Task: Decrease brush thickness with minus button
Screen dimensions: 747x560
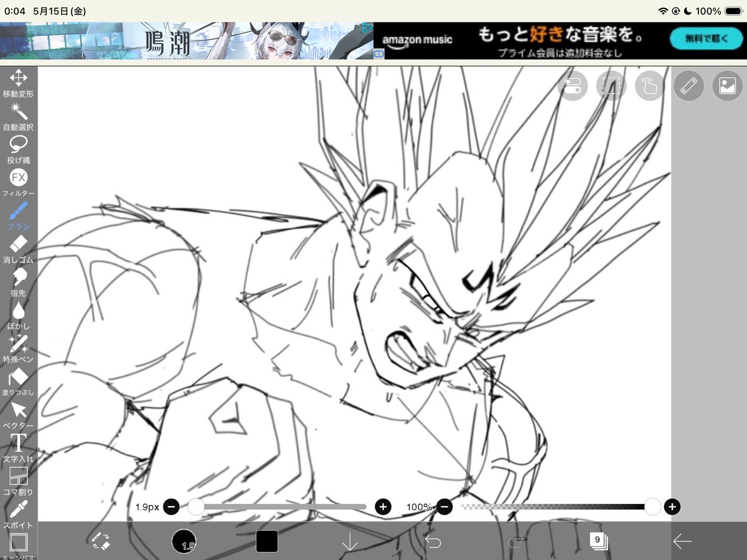Action: click(171, 507)
